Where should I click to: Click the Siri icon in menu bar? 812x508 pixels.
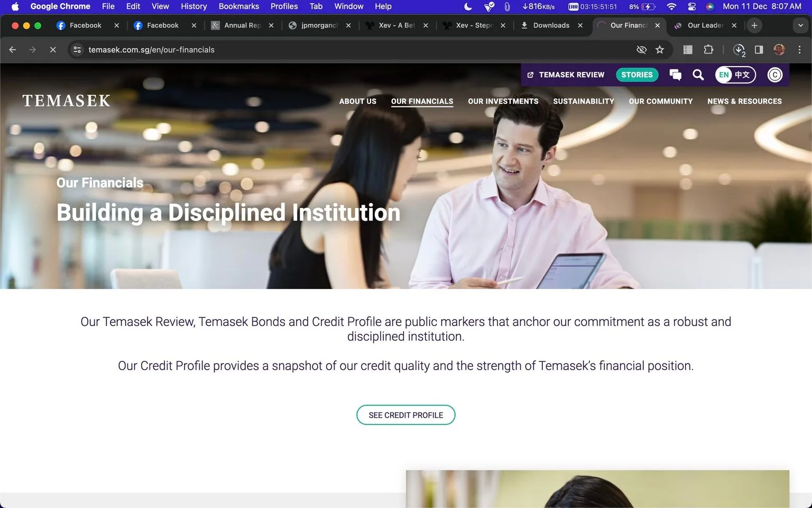tap(710, 6)
